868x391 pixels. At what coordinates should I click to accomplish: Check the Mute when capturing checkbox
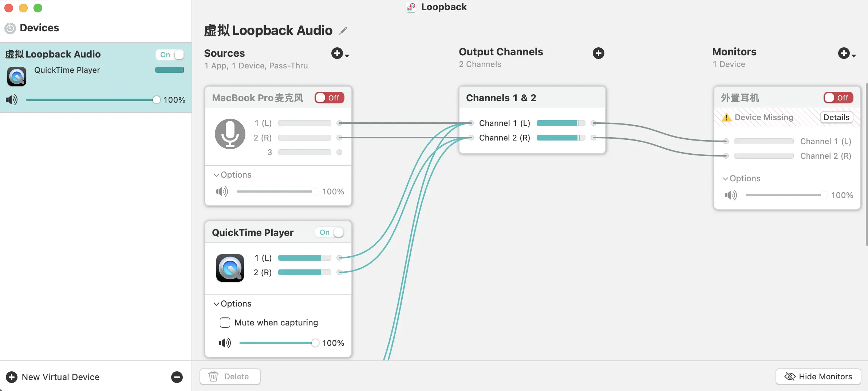point(225,323)
